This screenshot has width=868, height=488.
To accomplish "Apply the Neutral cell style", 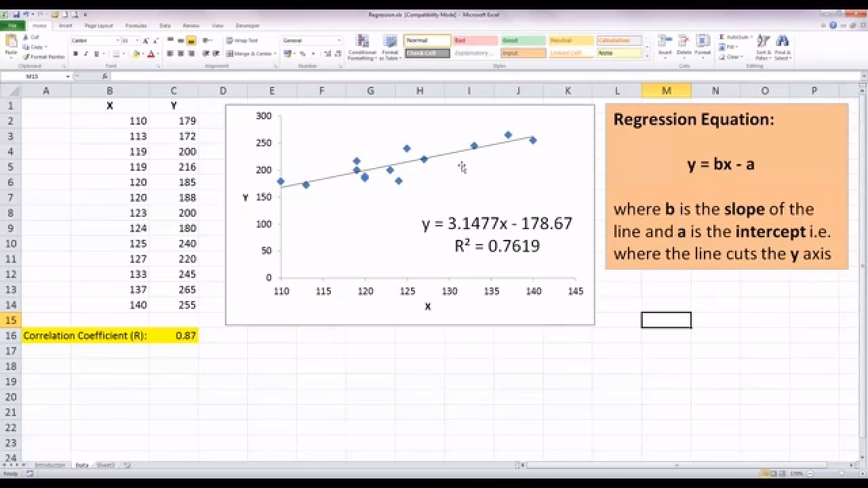I will pos(570,41).
